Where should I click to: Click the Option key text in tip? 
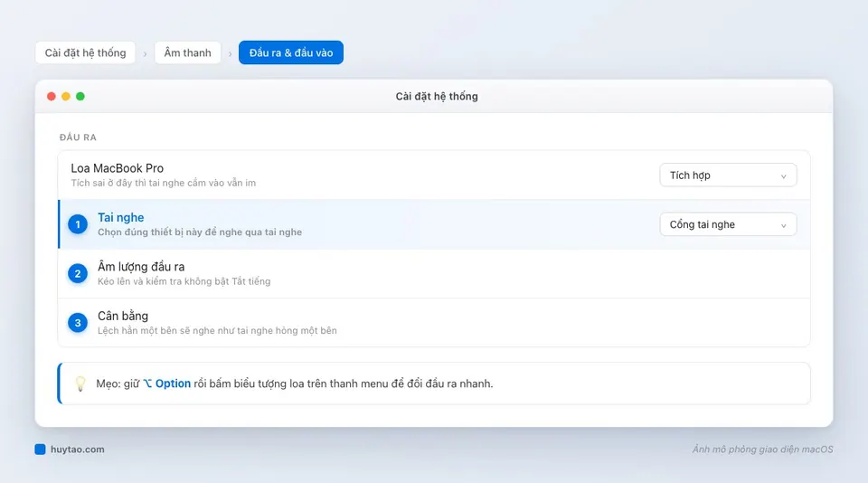(166, 384)
